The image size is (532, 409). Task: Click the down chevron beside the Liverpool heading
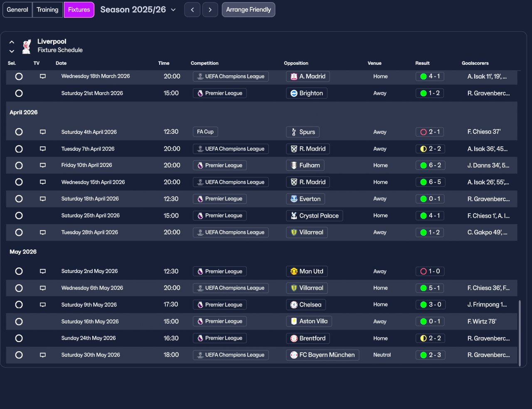(x=12, y=51)
